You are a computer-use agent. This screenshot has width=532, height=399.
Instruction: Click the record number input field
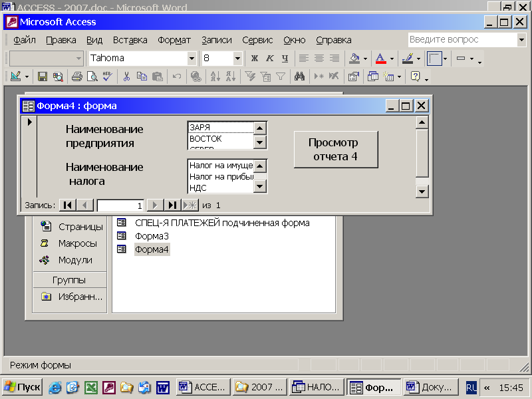(x=120, y=205)
